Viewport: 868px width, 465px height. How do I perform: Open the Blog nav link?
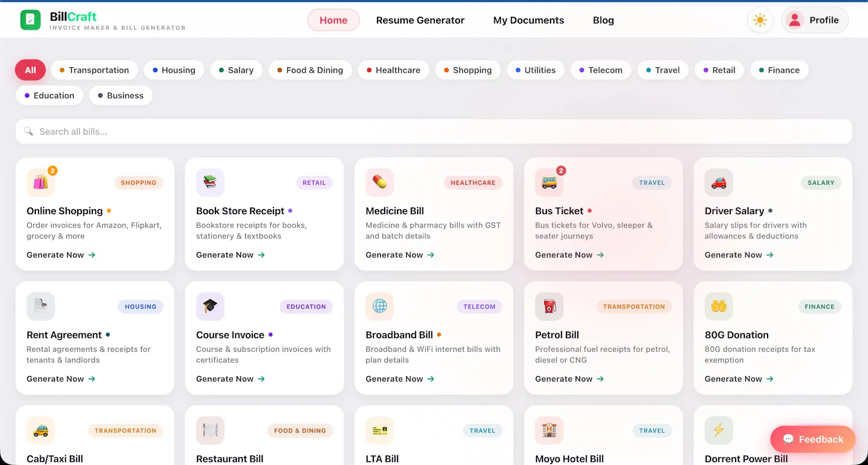[603, 20]
